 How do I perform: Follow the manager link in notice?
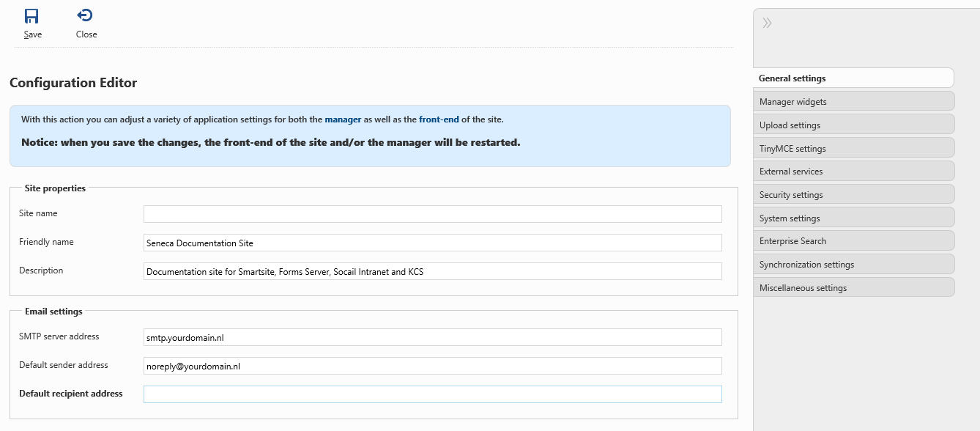343,119
